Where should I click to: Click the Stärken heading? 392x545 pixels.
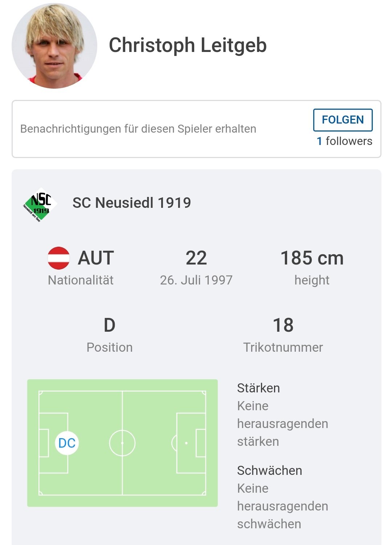tap(258, 388)
